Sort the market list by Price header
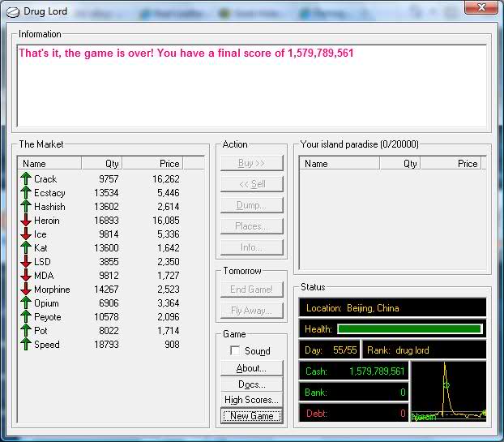The height and width of the screenshot is (442, 504). (153, 163)
